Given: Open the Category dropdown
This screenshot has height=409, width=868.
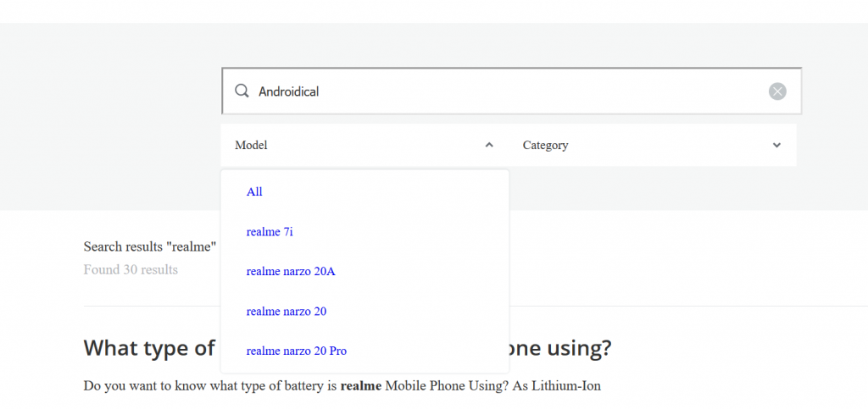Looking at the screenshot, I should (x=653, y=146).
